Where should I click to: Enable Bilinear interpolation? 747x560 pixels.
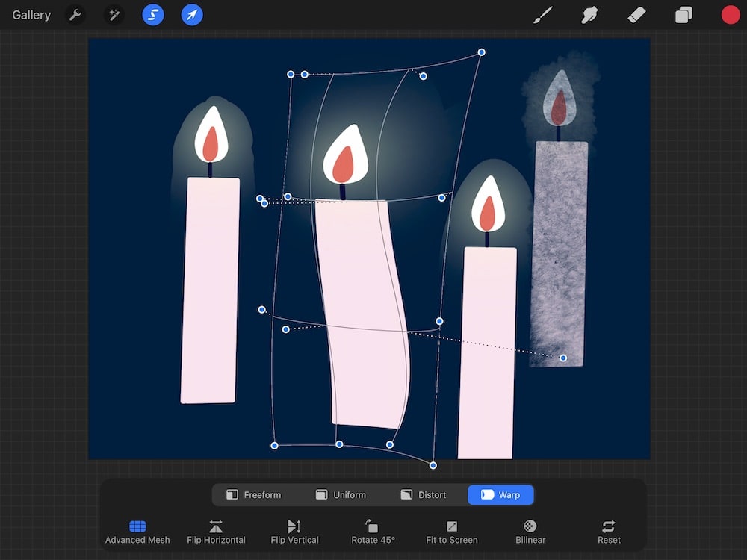click(x=530, y=530)
